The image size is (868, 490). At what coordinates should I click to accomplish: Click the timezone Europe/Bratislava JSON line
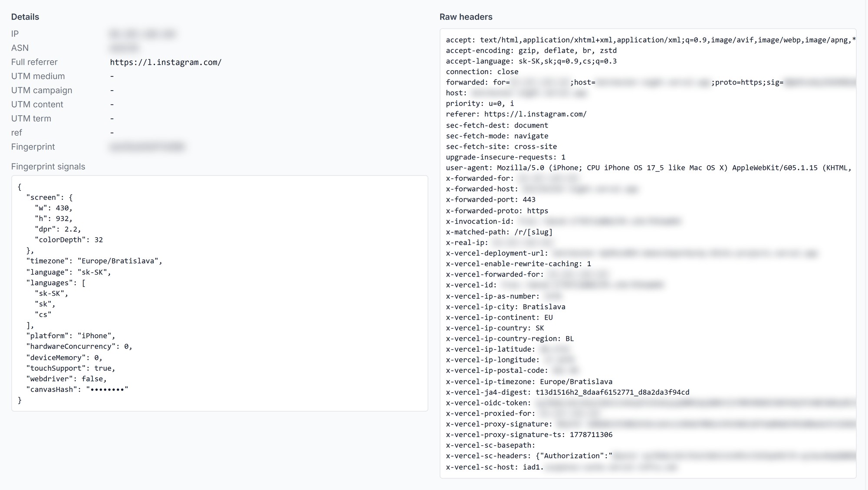coord(94,261)
